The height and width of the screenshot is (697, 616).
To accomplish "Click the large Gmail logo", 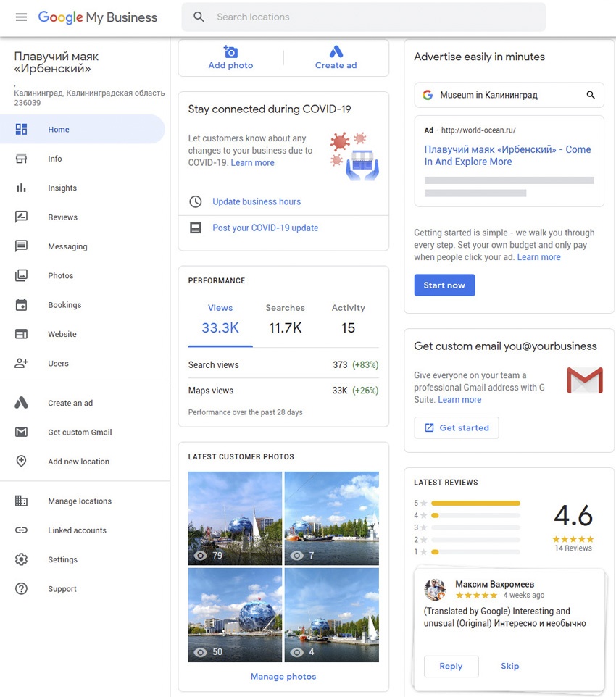I will click(x=585, y=380).
